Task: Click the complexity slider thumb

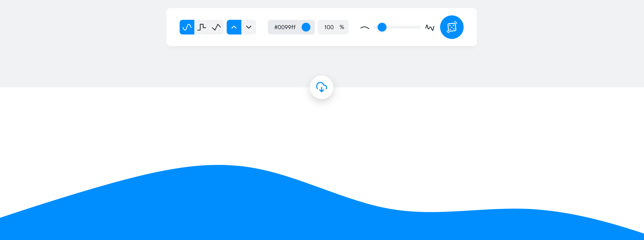Action: tap(382, 27)
